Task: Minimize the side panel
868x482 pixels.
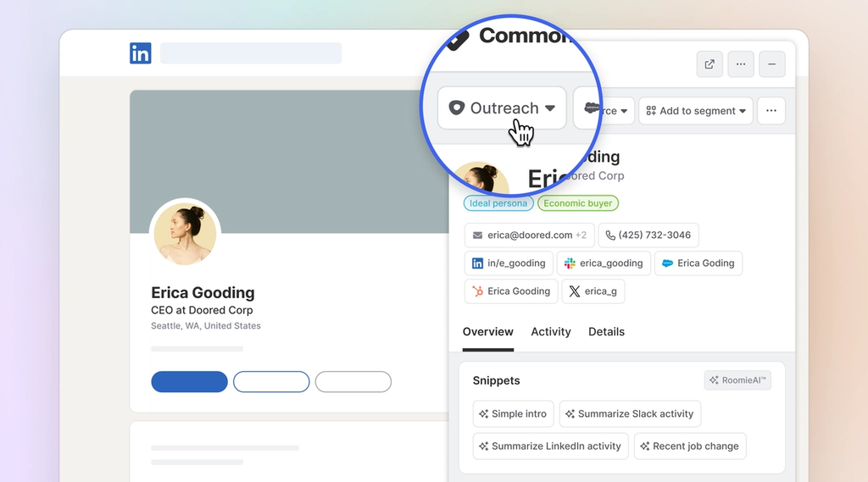Action: coord(771,64)
